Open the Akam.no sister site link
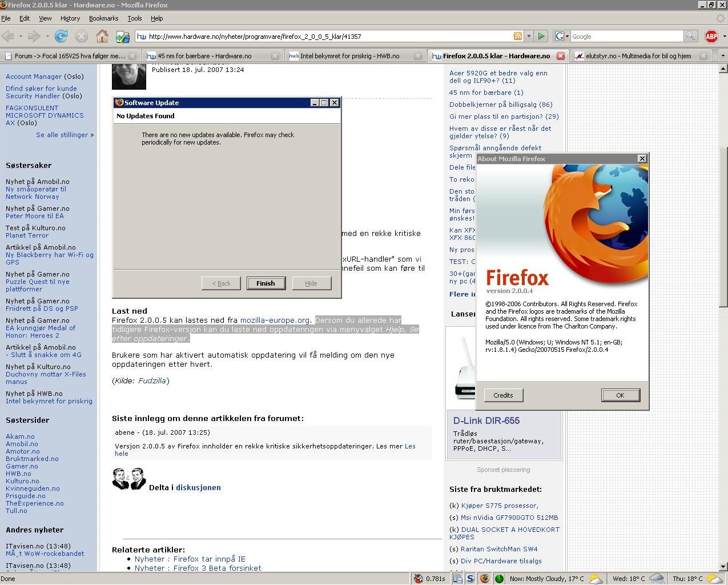728x585 pixels. [x=20, y=436]
